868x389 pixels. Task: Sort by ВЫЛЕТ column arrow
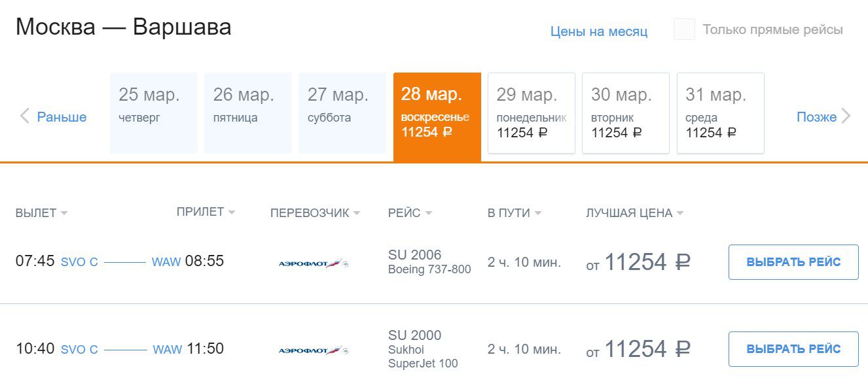[x=63, y=214]
